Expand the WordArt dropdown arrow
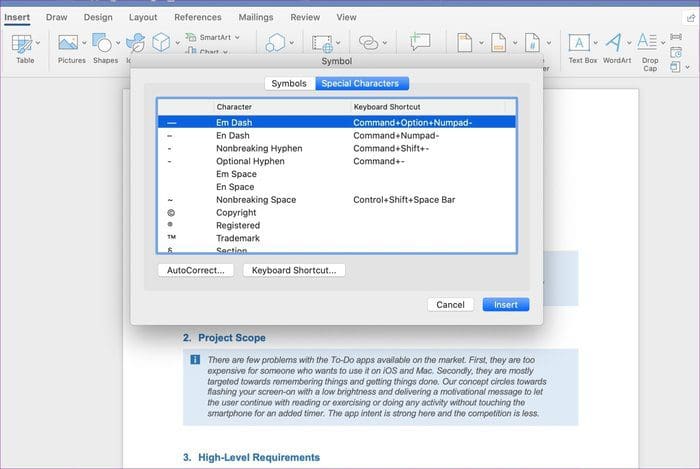 629,43
